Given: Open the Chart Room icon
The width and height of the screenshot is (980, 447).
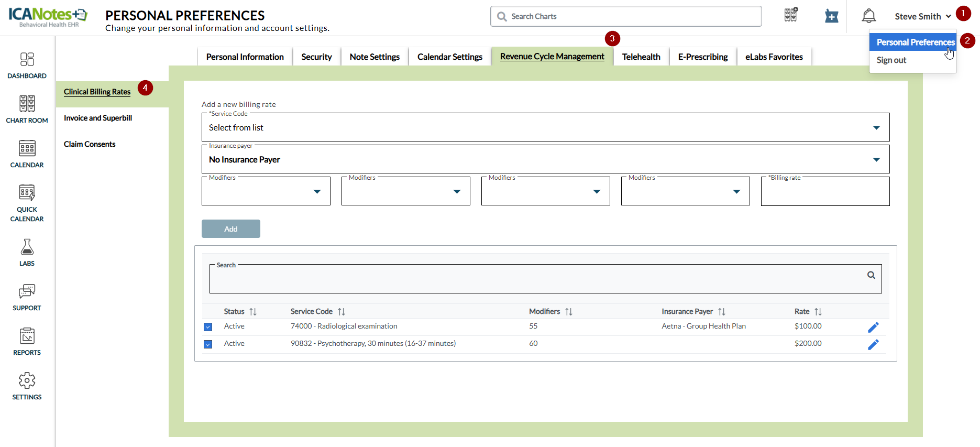Looking at the screenshot, I should click(x=27, y=109).
